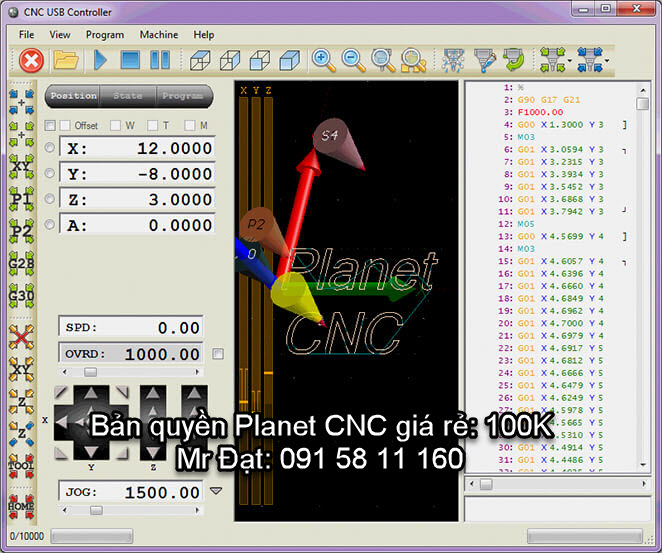Click the green-arrows plus sidebar icon
The width and height of the screenshot is (662, 553).
(21, 134)
